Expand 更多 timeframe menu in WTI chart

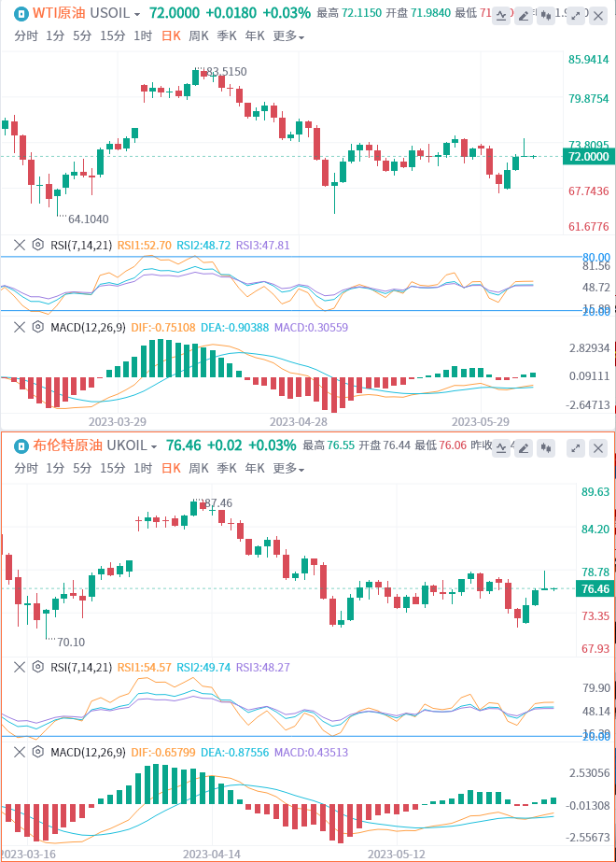[288, 36]
